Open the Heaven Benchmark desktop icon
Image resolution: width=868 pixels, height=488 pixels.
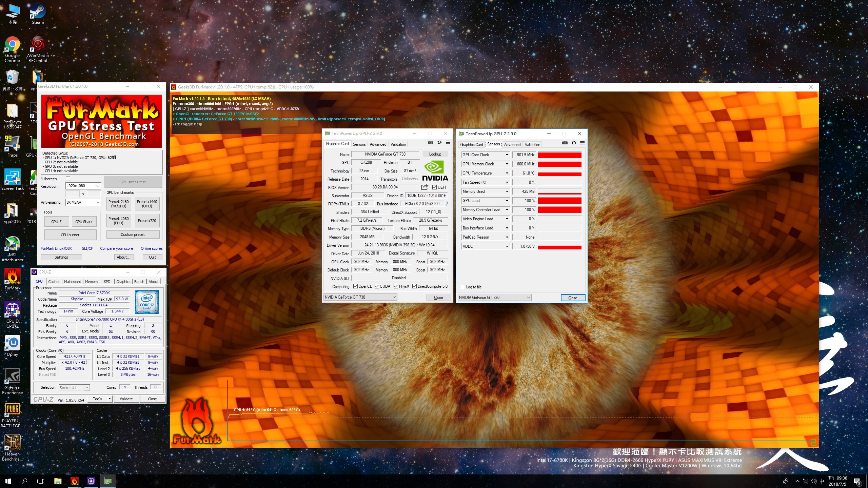tap(12, 448)
